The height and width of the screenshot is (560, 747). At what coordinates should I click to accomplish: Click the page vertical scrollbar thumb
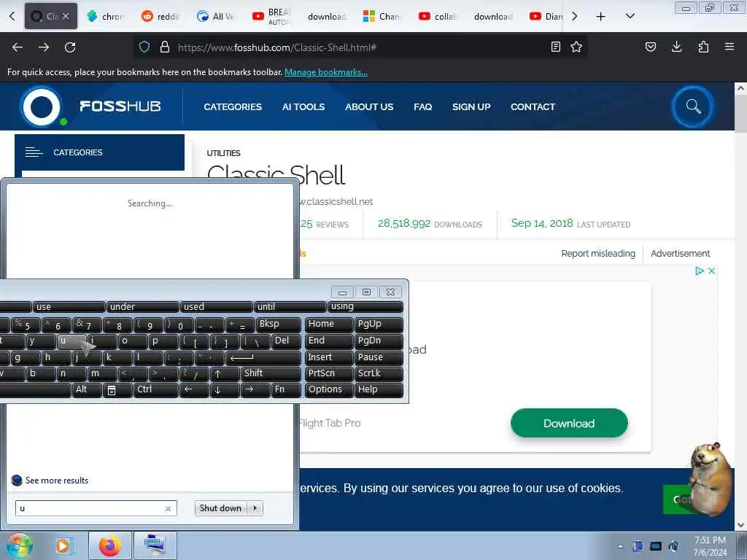coord(740,113)
